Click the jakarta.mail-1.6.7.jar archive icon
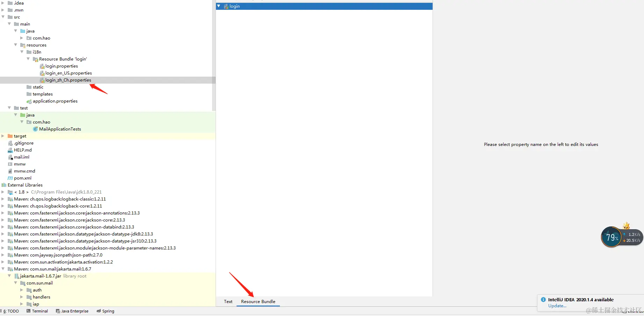Screen dimensions: 644x316 coord(16,276)
